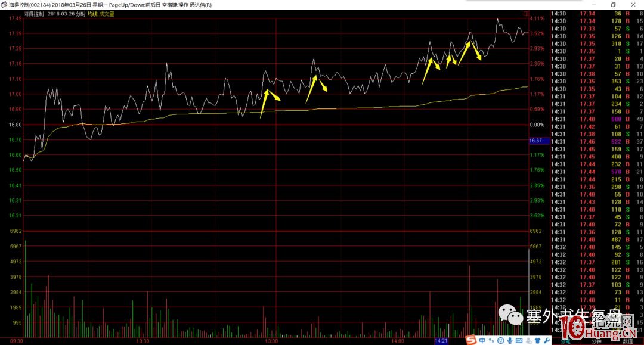
Task: Select tick row 14:30 17.35 353 S
Action: (x=597, y=81)
